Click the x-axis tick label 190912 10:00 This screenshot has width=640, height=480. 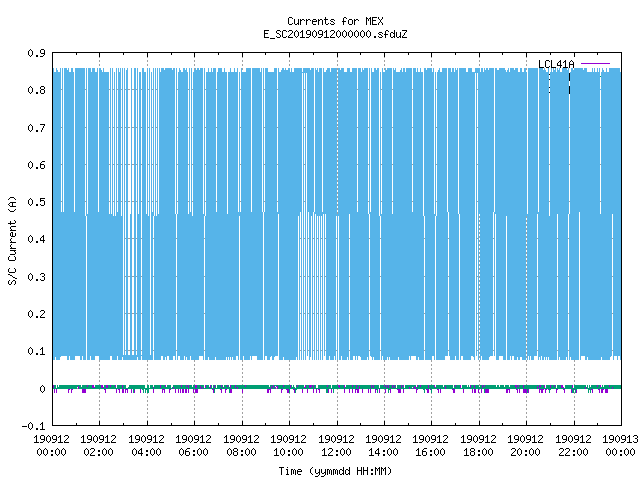click(288, 445)
